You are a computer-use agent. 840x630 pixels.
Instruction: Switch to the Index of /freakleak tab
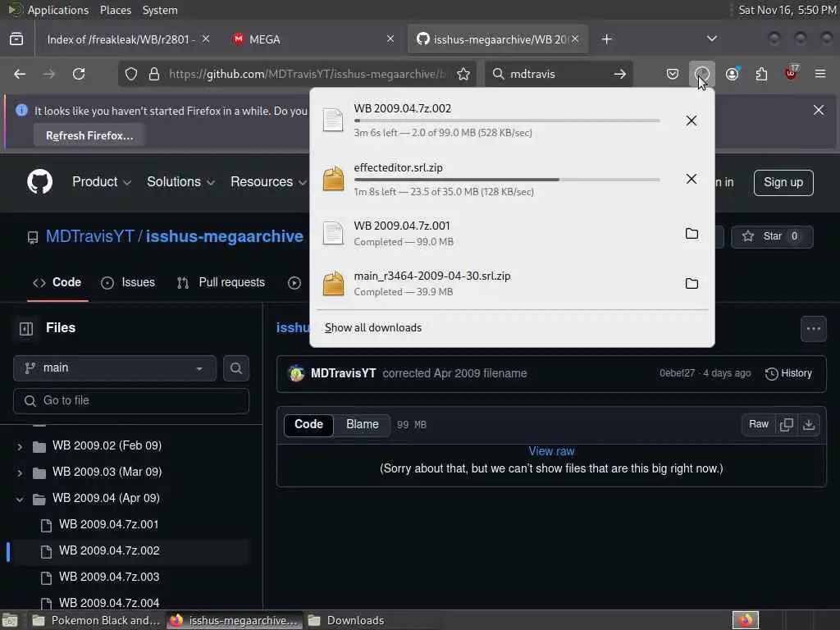[121, 39]
